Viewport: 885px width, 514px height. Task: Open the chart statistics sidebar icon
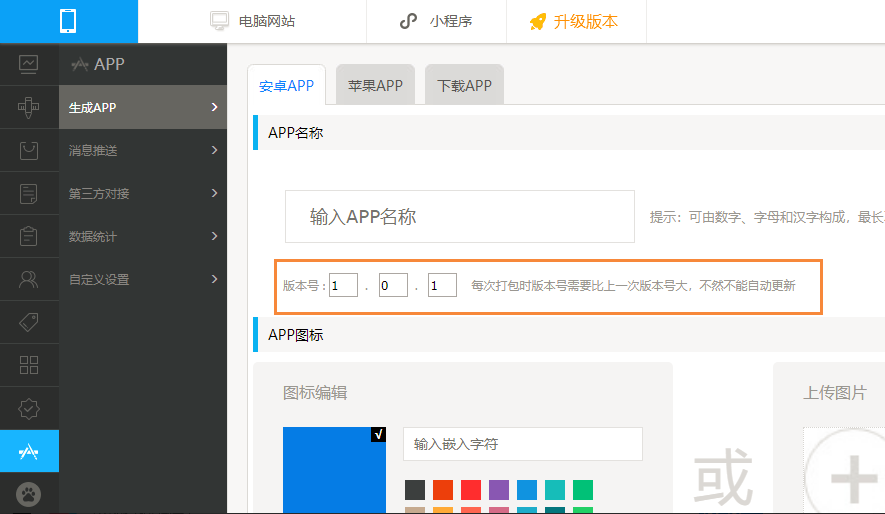click(x=29, y=64)
